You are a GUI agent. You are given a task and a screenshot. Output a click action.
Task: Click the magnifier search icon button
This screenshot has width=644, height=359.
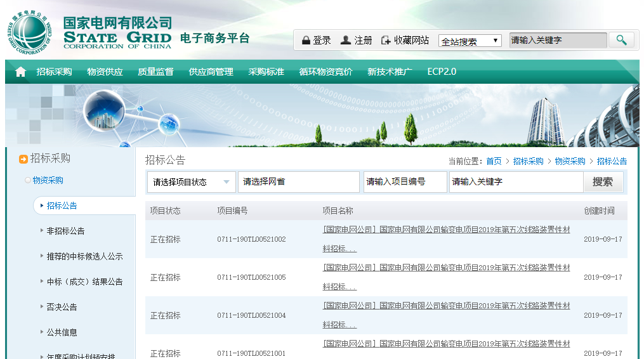(621, 40)
